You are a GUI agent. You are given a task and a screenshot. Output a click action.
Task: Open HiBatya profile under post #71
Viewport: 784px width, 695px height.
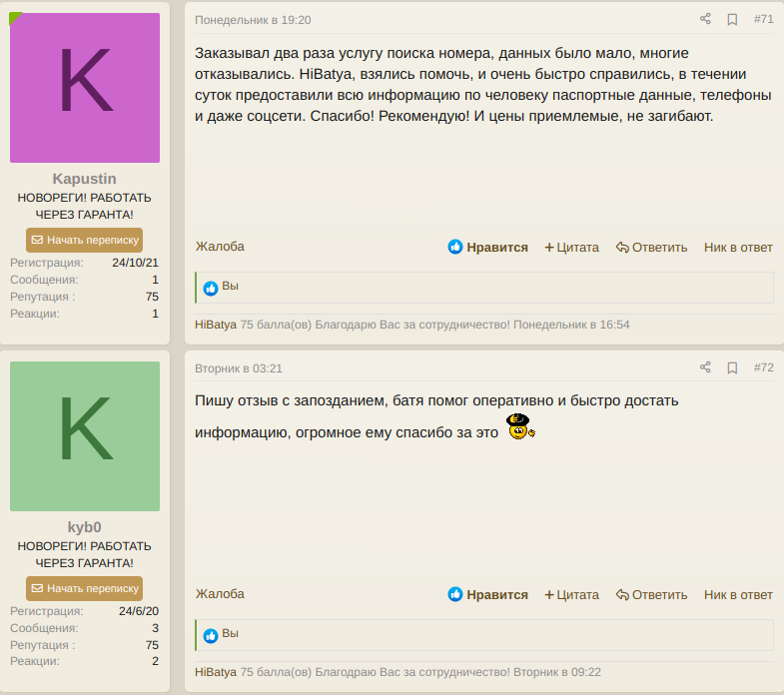pyautogui.click(x=216, y=325)
